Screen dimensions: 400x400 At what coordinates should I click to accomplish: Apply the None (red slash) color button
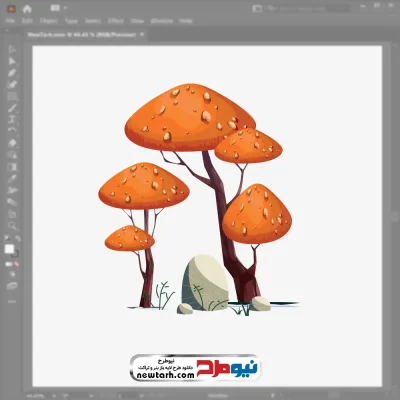coord(16,264)
